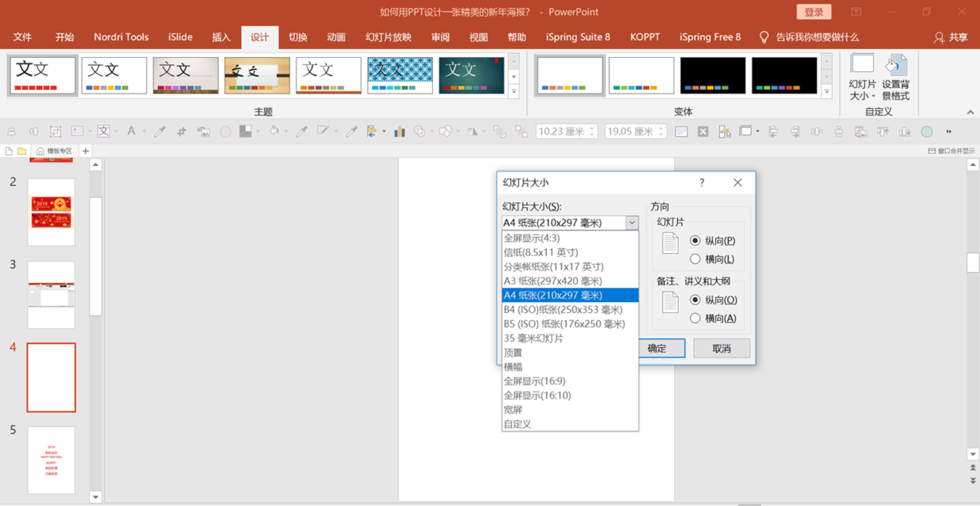
Task: Select slide orientation 横向(L) radio
Action: pos(695,259)
